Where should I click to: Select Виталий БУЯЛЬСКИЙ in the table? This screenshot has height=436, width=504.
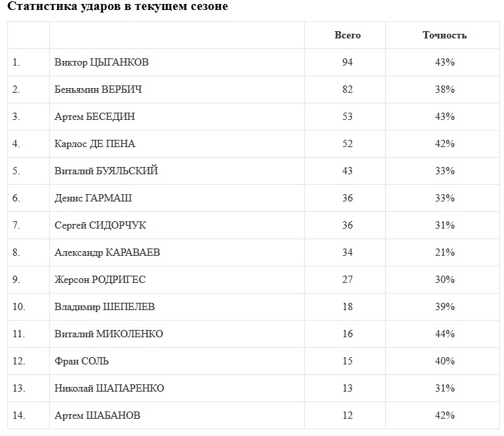[x=106, y=171]
